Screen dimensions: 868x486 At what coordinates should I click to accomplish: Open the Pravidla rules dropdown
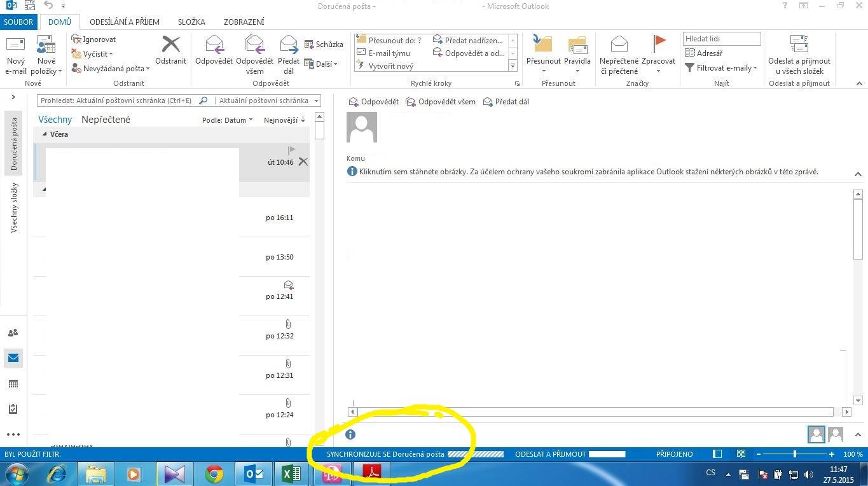577,55
